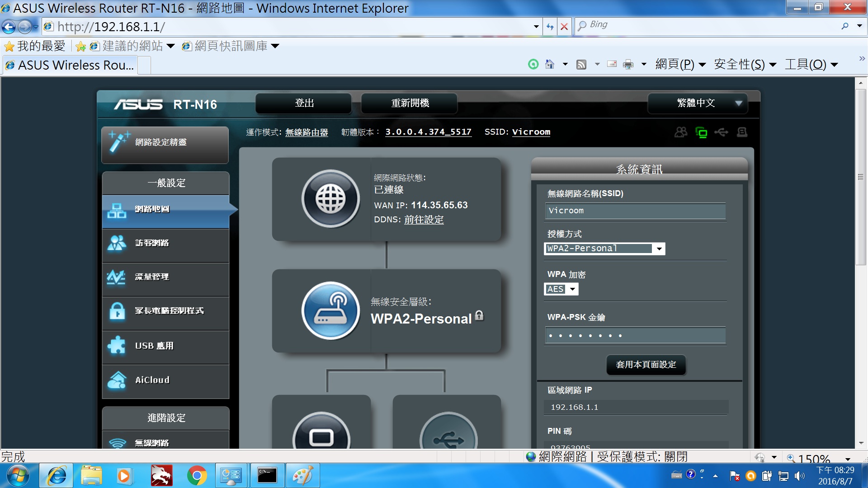Open the Tools (工具) menu
The image size is (868, 488).
pos(811,65)
